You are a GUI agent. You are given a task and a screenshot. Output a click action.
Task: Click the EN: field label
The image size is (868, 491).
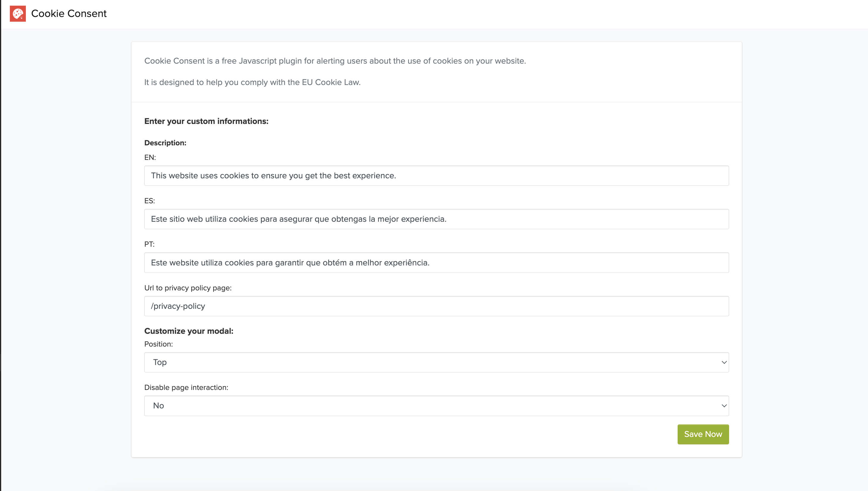(x=150, y=158)
